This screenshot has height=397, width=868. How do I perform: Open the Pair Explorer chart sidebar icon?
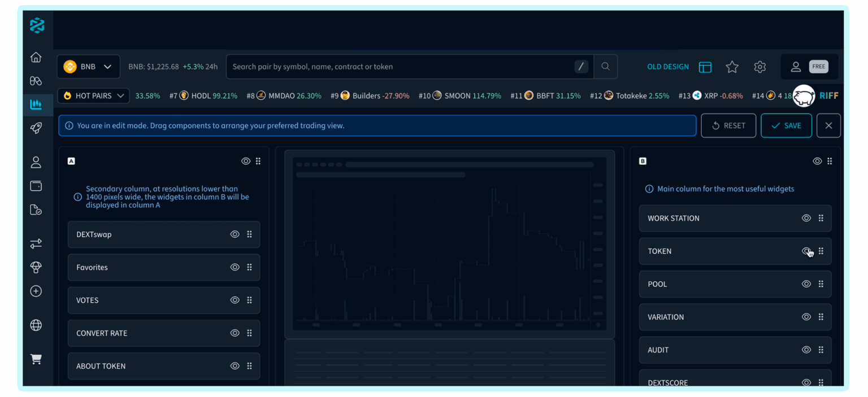coord(36,104)
